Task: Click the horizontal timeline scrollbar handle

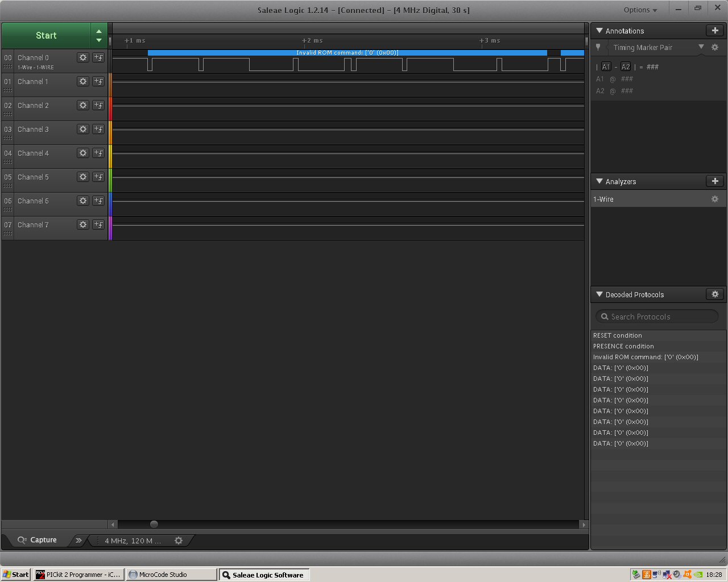Action: tap(154, 525)
